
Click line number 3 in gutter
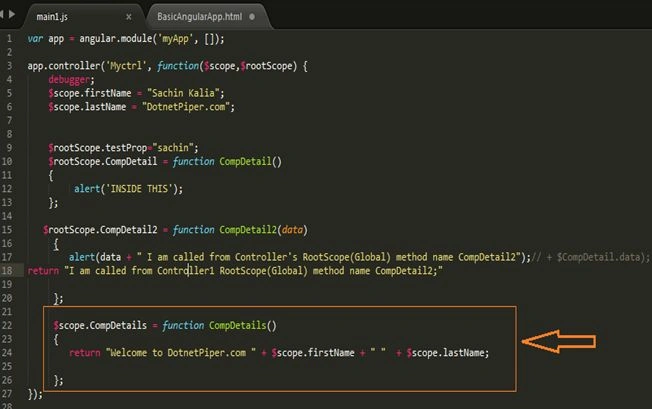point(9,66)
